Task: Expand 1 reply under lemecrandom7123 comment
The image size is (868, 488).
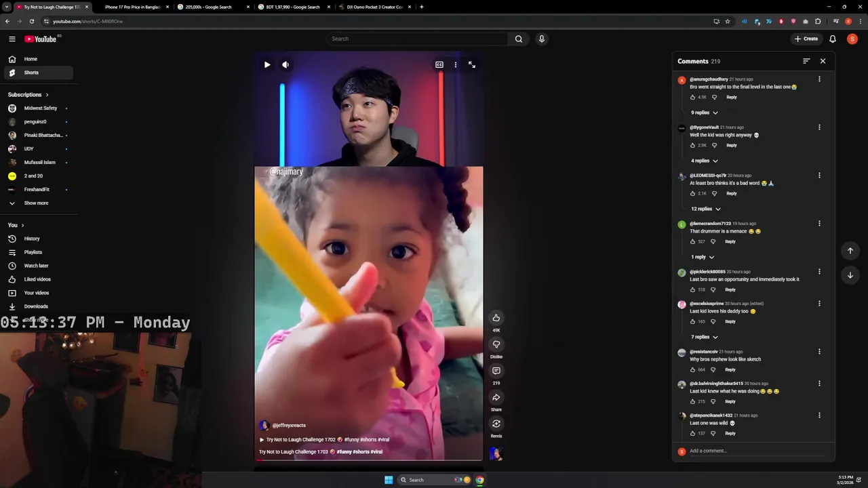Action: 703,257
